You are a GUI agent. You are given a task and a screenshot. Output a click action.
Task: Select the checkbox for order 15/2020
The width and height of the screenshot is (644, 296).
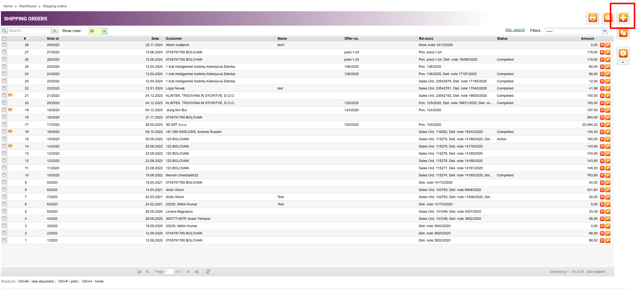[4, 139]
